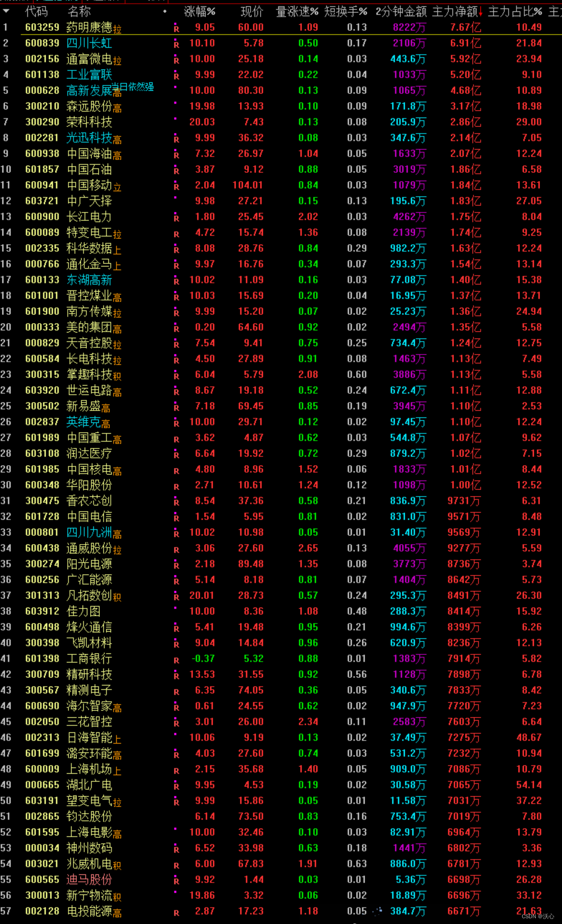Viewport: 562px width, 924px height.
Task: Select stock name 工业富联
Action: 89,75
